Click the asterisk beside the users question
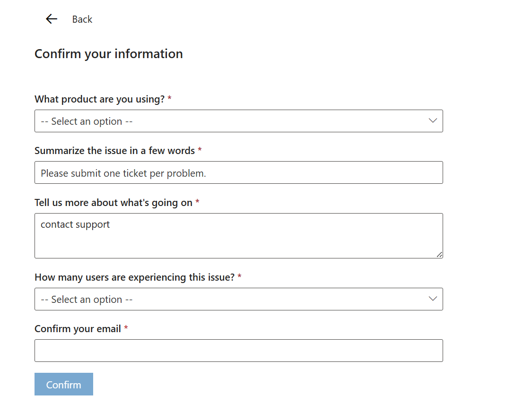The width and height of the screenshot is (532, 412). [x=240, y=277]
